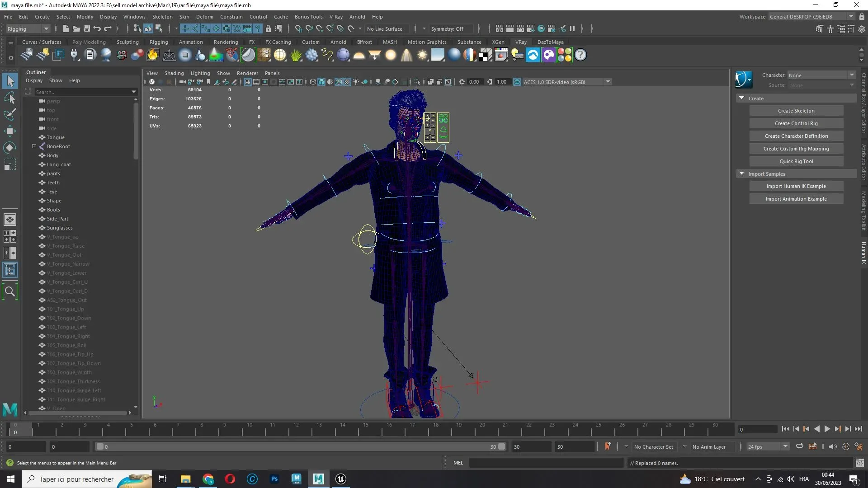Switch to the Rigging shelf tab
Screen dimensions: 868x488
pos(158,42)
